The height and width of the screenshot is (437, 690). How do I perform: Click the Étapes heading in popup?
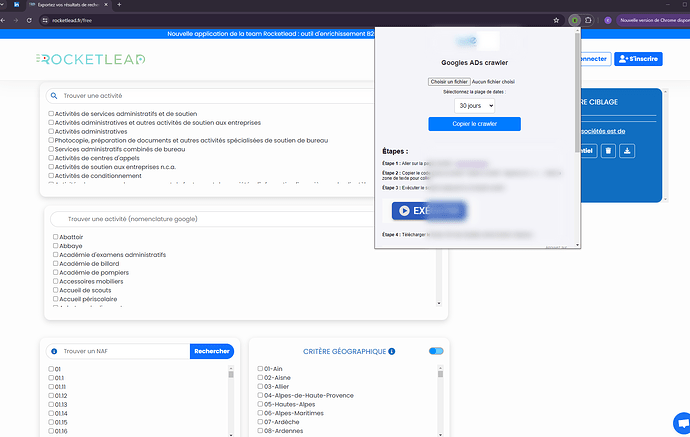point(395,151)
